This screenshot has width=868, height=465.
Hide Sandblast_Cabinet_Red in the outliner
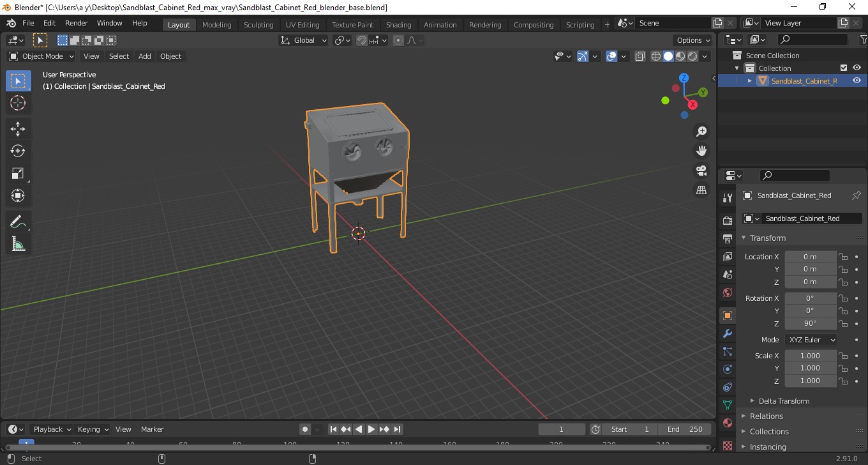point(857,80)
